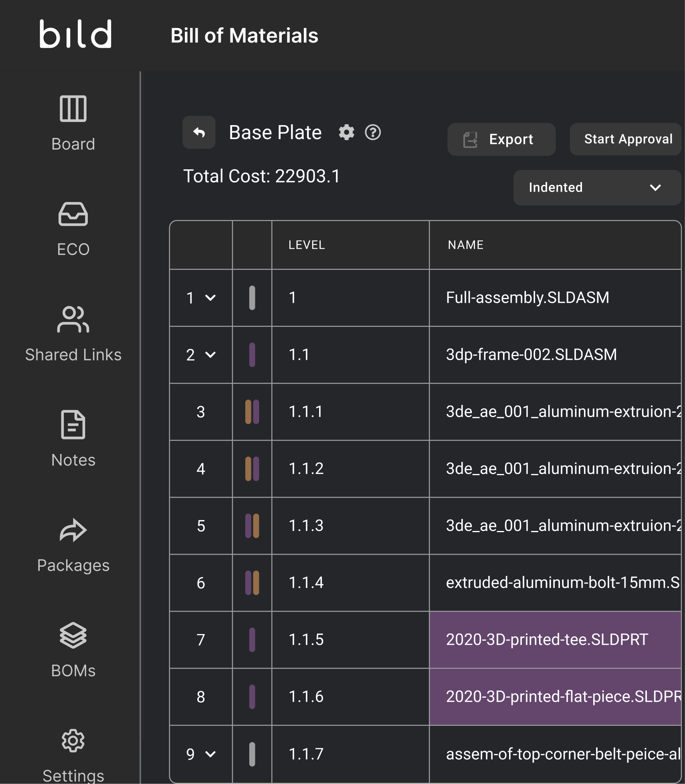Viewport: 685px width, 784px height.
Task: Toggle the status pill on 2020-3D-printed-tee row
Action: (x=252, y=640)
